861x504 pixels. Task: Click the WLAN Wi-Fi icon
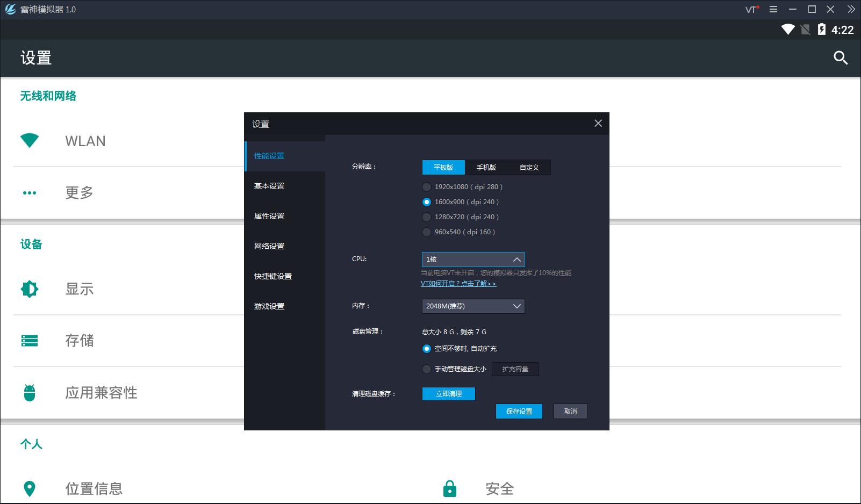click(30, 141)
